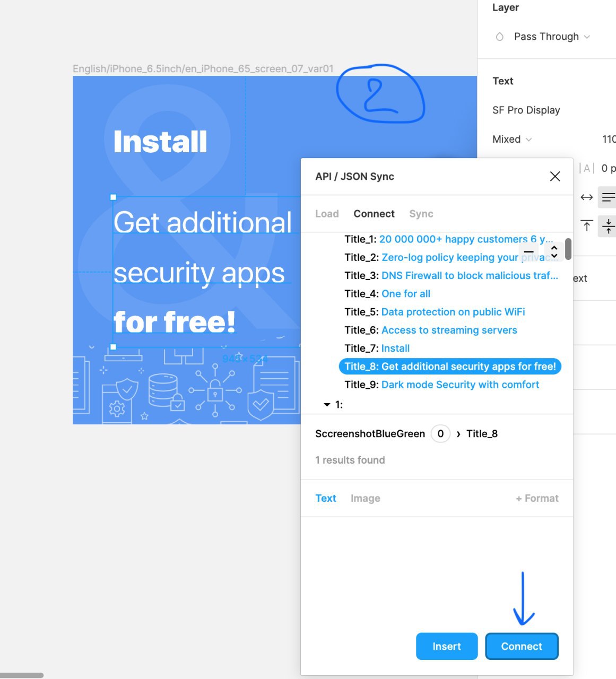Click the Connect button
The width and height of the screenshot is (616, 679).
[522, 646]
